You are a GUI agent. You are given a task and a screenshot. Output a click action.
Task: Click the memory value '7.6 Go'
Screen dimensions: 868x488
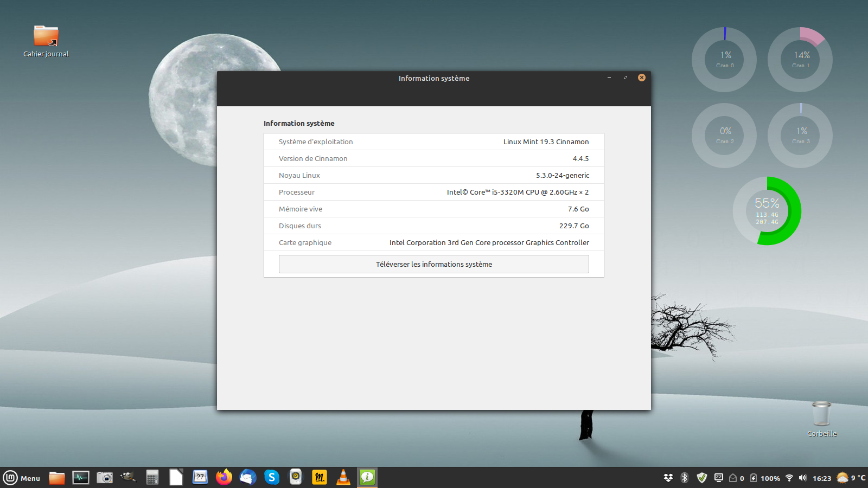(578, 209)
